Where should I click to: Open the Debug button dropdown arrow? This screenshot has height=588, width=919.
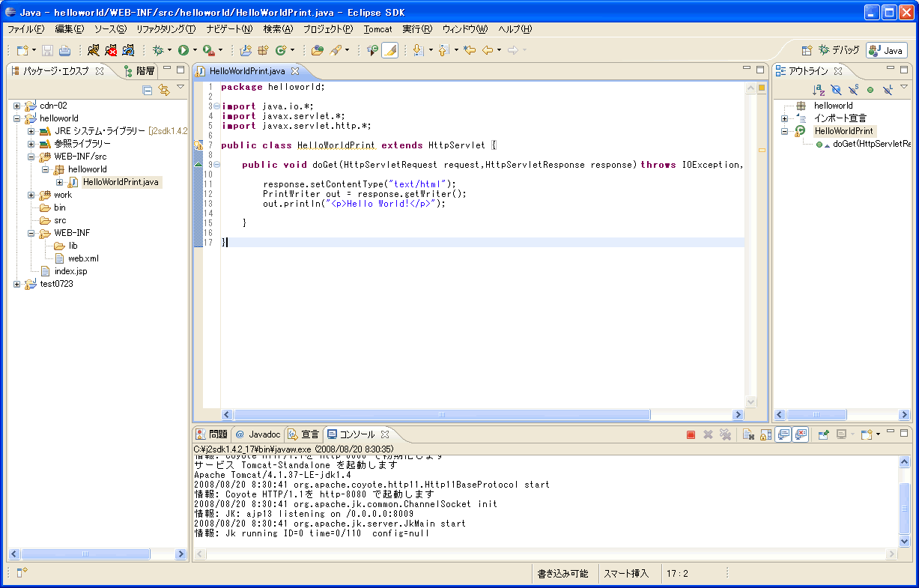(169, 50)
